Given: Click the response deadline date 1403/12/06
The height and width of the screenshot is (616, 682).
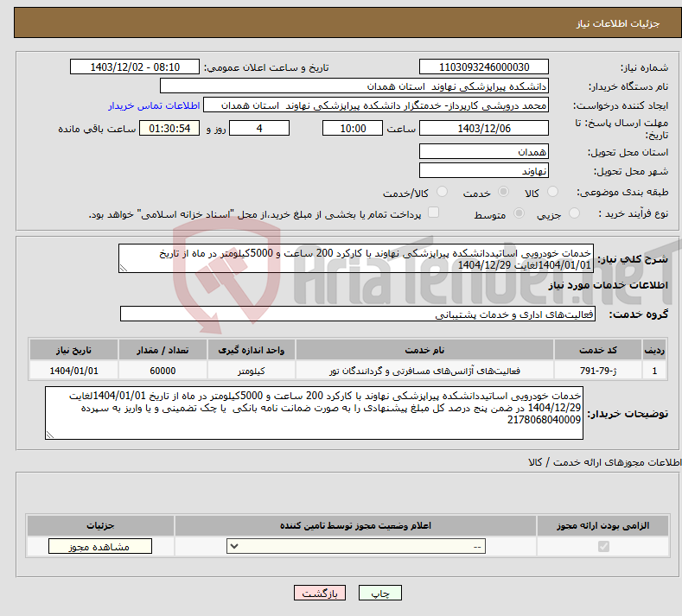Looking at the screenshot, I should click(484, 128).
